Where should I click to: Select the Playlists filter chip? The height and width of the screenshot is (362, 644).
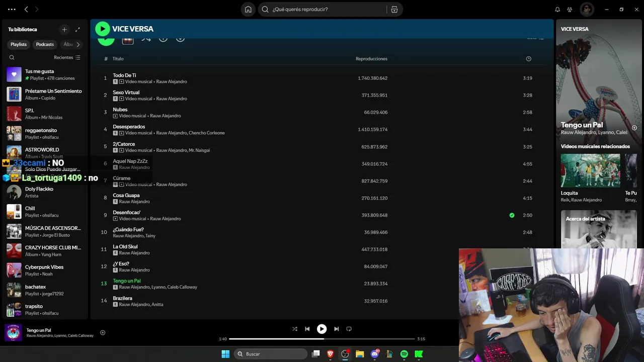click(19, 44)
